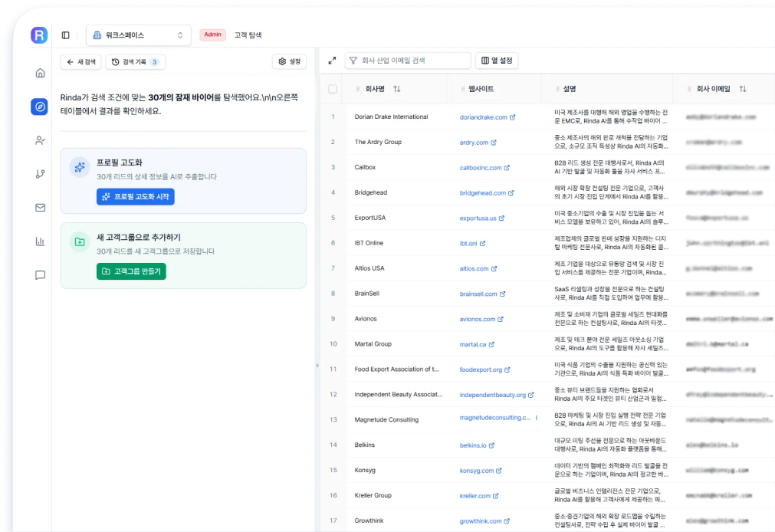Open the 워크스페이스 workspace dropdown

(x=139, y=35)
